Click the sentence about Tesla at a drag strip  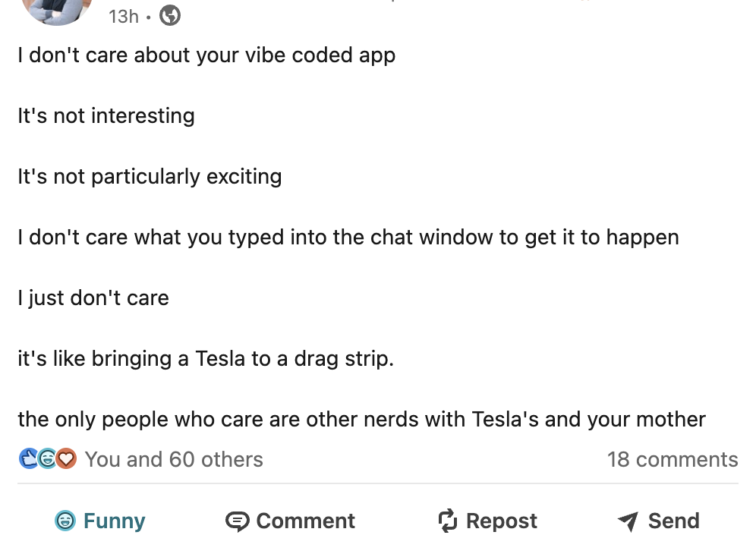pos(206,358)
